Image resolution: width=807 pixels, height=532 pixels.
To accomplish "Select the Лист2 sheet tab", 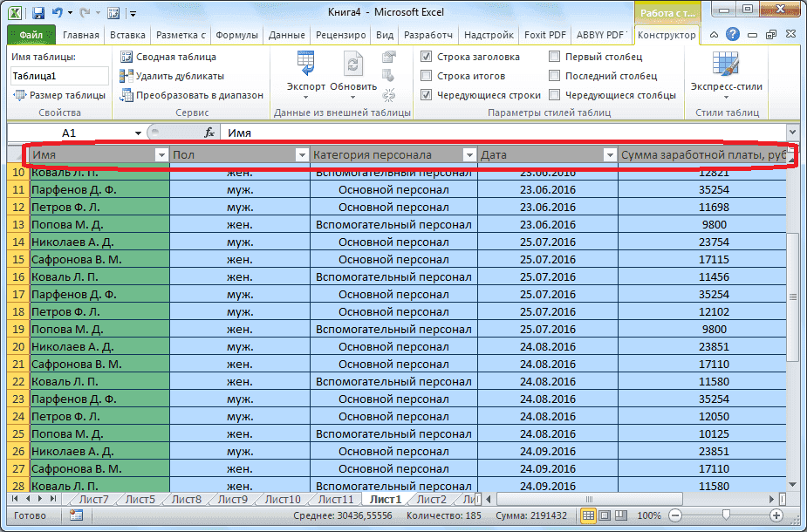I will click(432, 500).
